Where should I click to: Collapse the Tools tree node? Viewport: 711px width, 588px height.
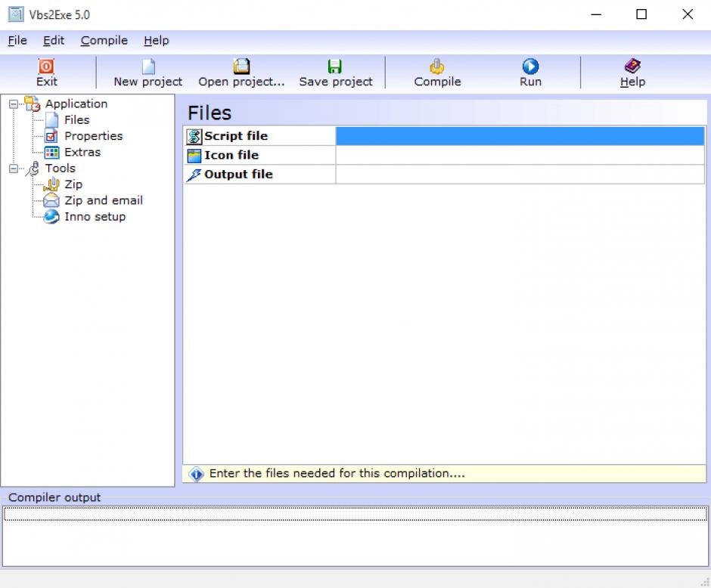coord(14,169)
